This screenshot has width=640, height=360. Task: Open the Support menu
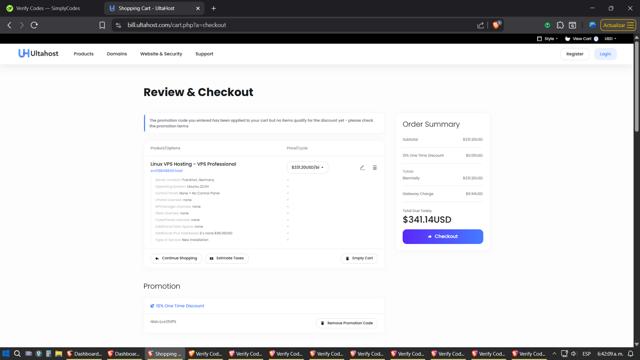point(204,54)
